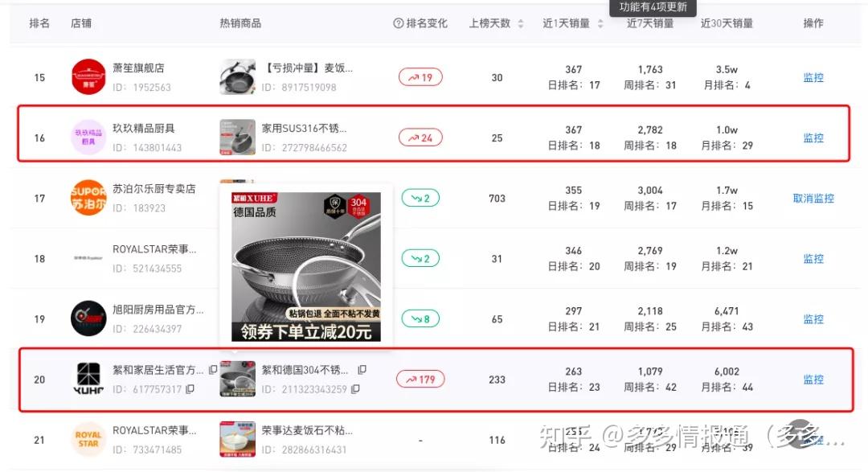
Task: Click 监控 for 玖玖精品厨具 row
Action: point(813,138)
